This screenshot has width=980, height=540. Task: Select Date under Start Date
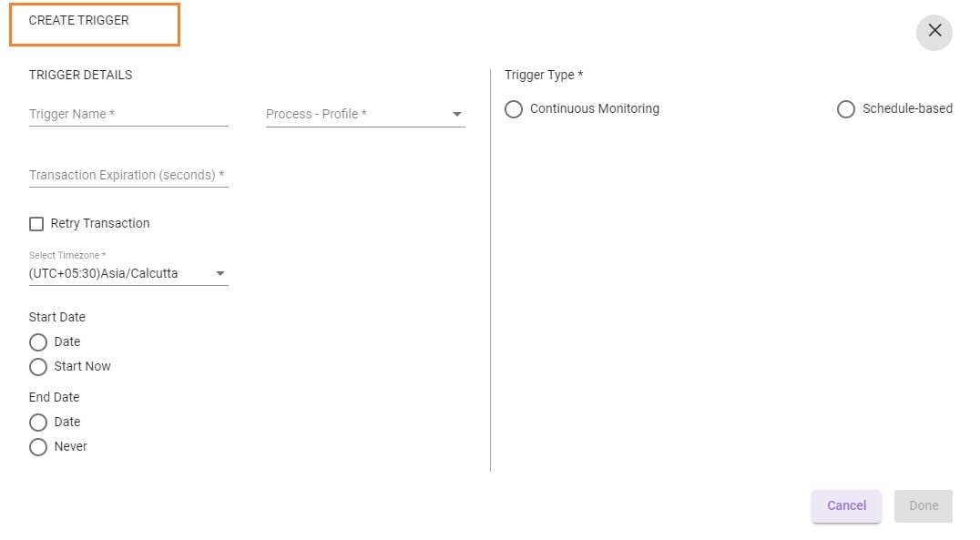(x=38, y=342)
